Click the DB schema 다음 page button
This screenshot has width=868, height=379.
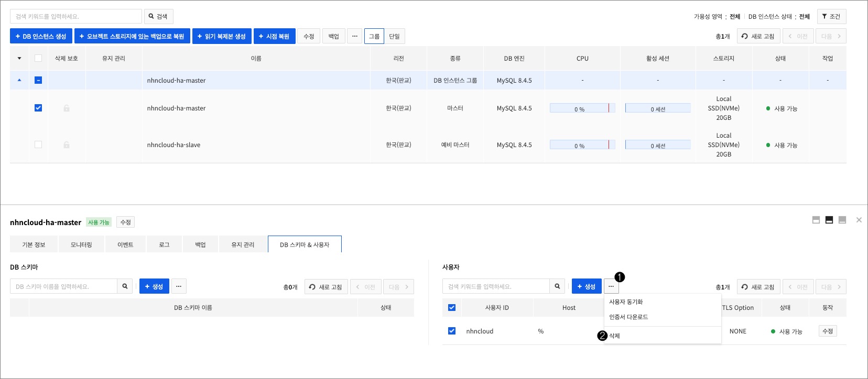coord(399,287)
